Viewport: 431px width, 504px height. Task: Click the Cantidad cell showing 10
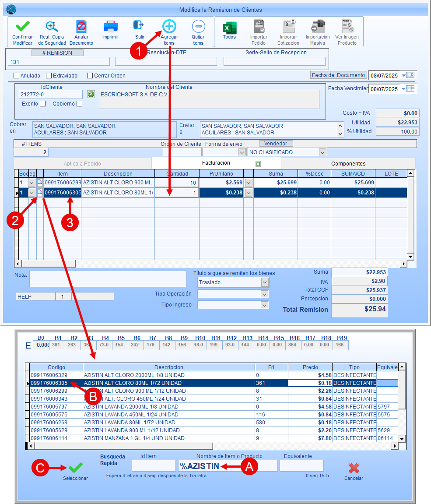(x=177, y=183)
